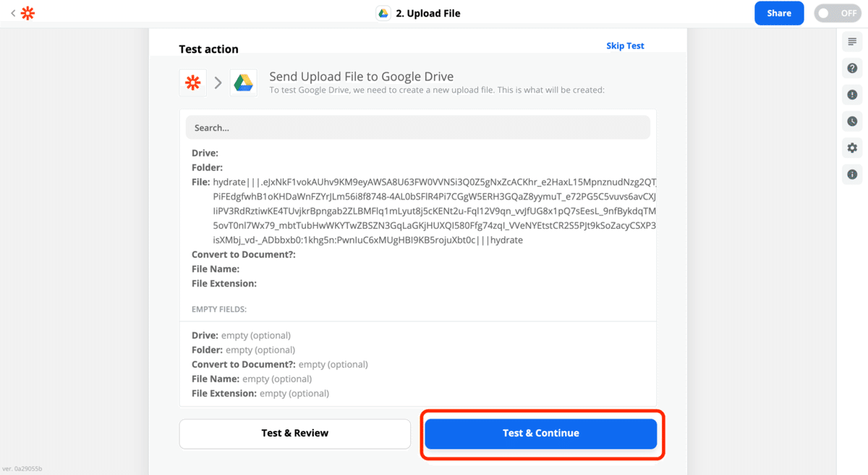Image resolution: width=868 pixels, height=475 pixels.
Task: Click the arrow between the app icons
Action: point(218,83)
